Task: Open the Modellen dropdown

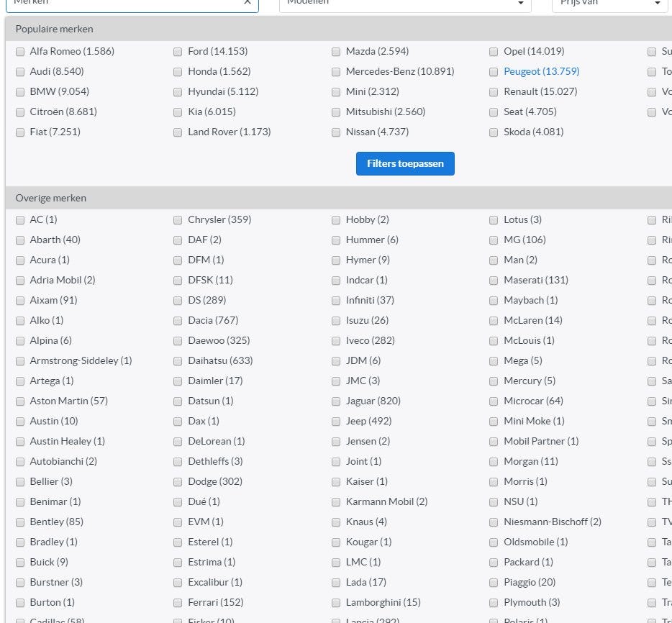Action: click(x=405, y=4)
